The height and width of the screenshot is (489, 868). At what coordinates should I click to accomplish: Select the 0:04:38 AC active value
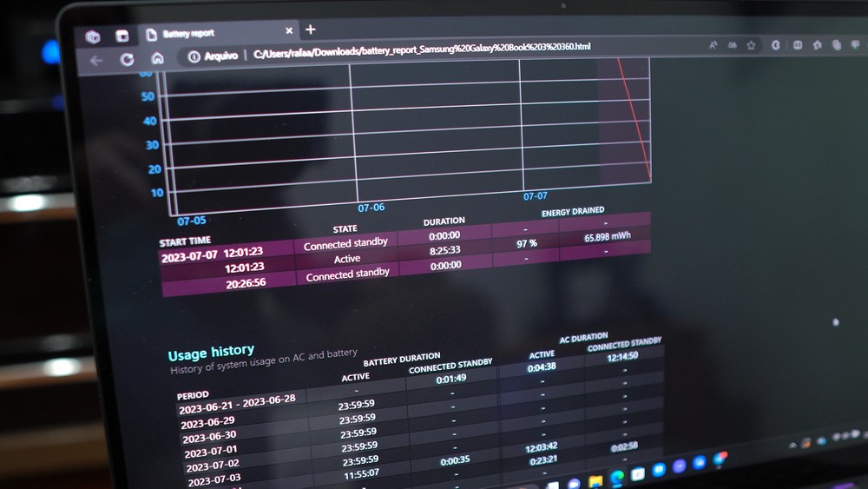(542, 367)
